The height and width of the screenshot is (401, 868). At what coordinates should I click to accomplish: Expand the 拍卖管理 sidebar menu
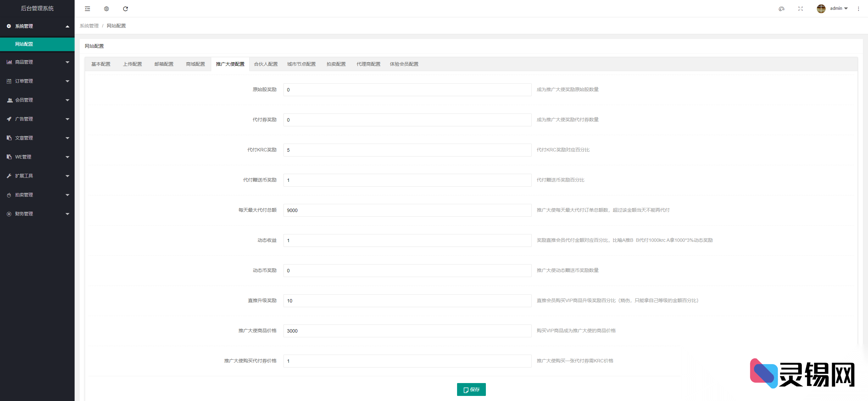[x=37, y=195]
